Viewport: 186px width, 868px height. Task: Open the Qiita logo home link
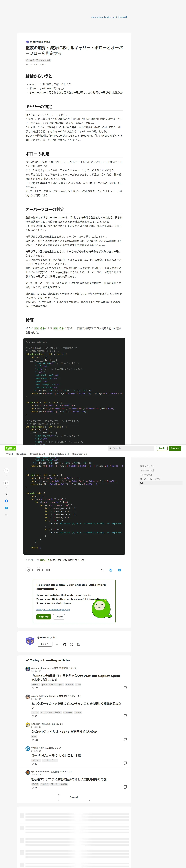coord(10,448)
